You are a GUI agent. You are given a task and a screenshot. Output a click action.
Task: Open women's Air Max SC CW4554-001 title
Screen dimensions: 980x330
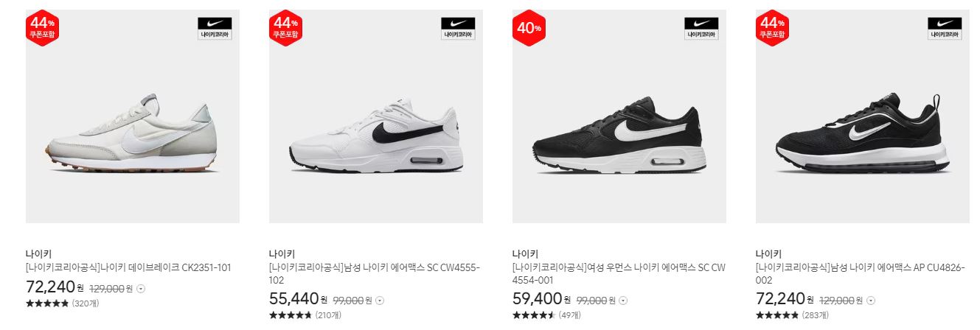619,273
